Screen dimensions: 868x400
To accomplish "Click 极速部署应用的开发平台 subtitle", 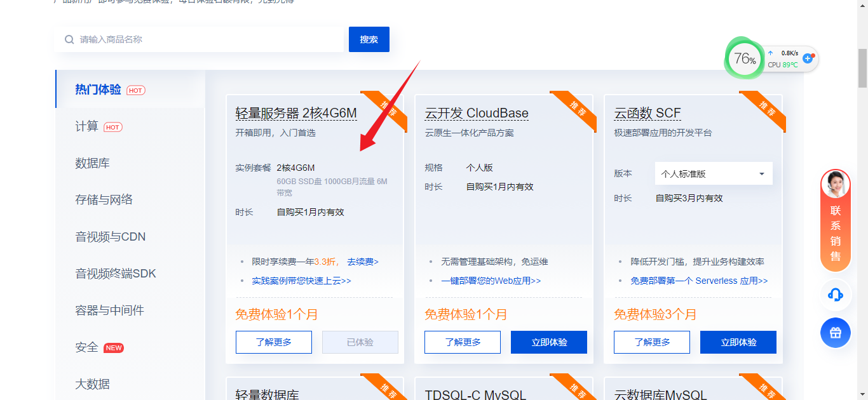I will point(663,133).
